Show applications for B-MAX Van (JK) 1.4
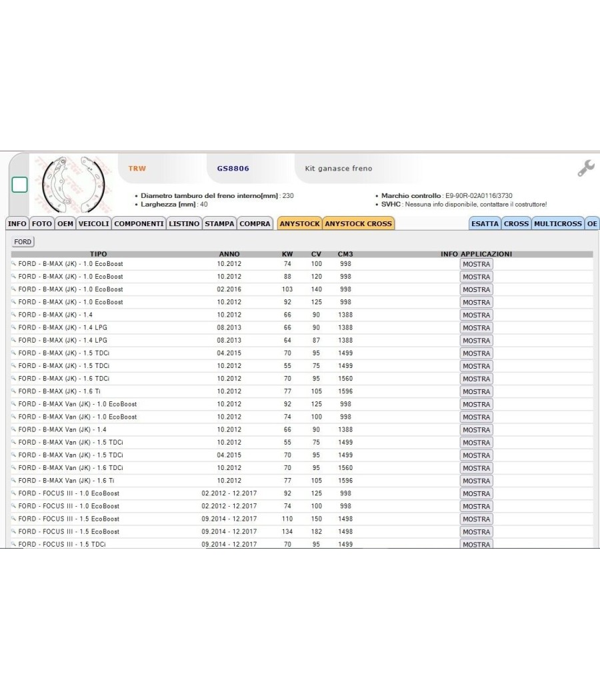Screen dimensions: 600x700 click(x=477, y=430)
